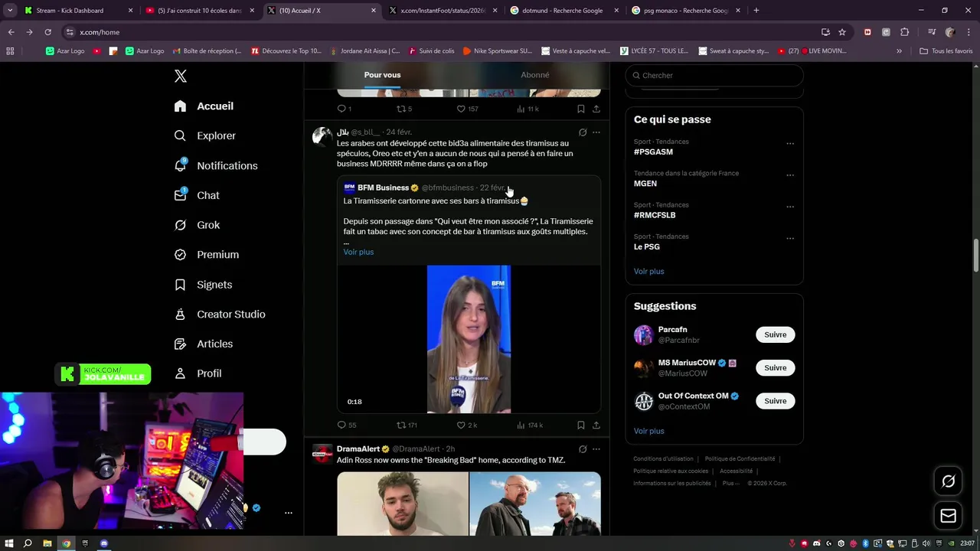Open the MGEN trend
The height and width of the screenshot is (551, 980).
click(645, 184)
